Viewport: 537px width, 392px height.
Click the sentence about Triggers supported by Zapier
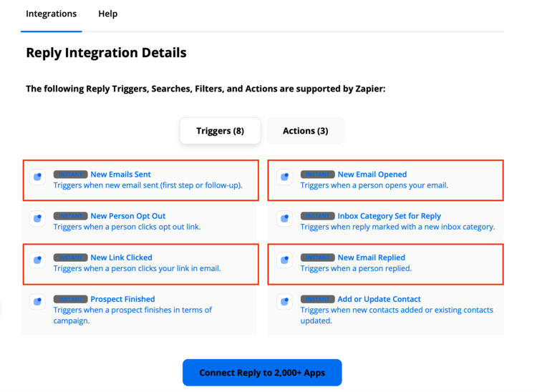pyautogui.click(x=205, y=89)
